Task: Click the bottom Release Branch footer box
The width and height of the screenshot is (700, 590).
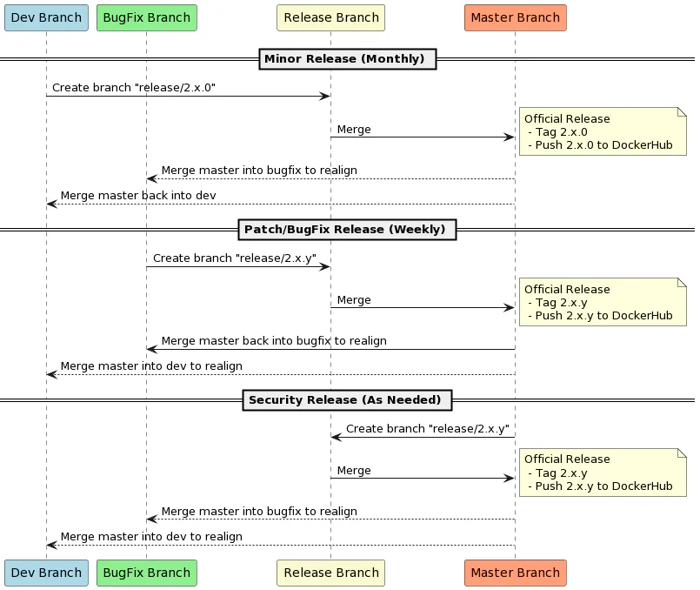Action: tap(330, 573)
